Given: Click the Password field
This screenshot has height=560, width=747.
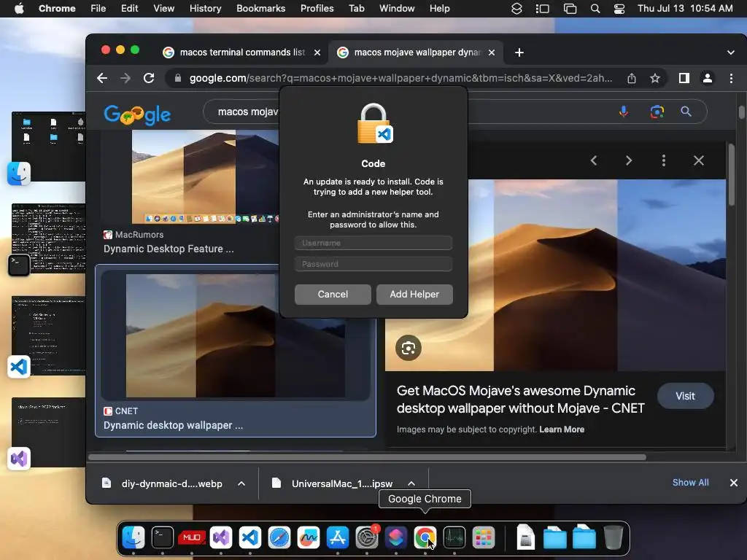Looking at the screenshot, I should 373,264.
